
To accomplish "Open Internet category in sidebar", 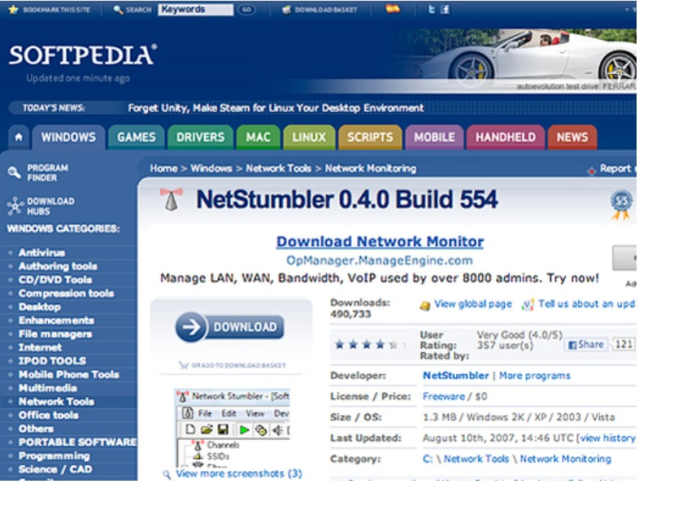I will pos(40,347).
